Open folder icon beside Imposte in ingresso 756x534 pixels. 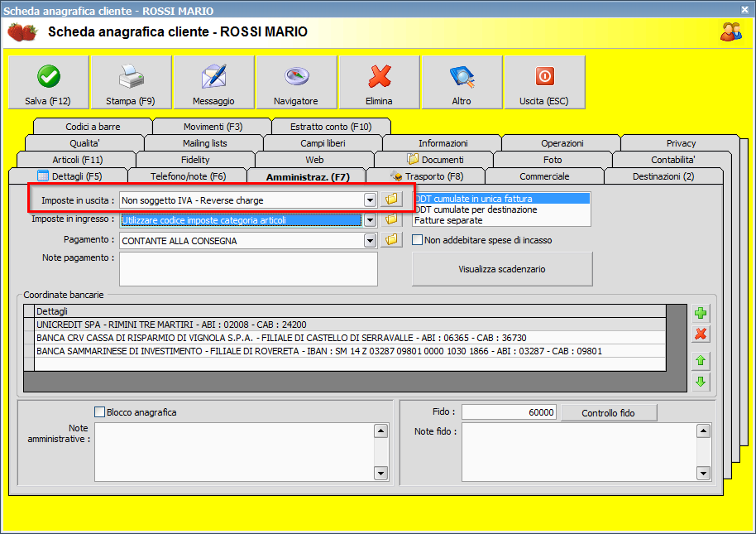point(391,219)
